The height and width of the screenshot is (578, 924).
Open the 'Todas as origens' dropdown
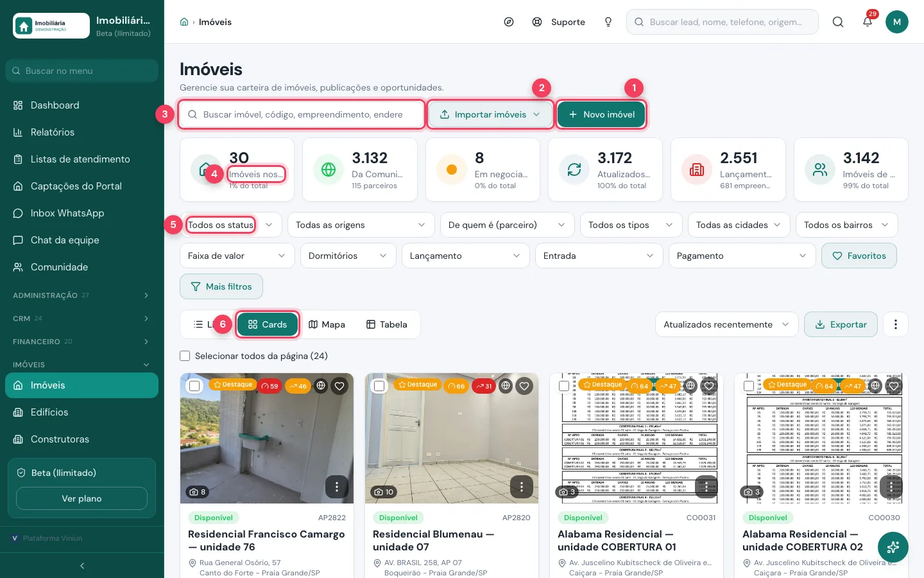pyautogui.click(x=361, y=225)
